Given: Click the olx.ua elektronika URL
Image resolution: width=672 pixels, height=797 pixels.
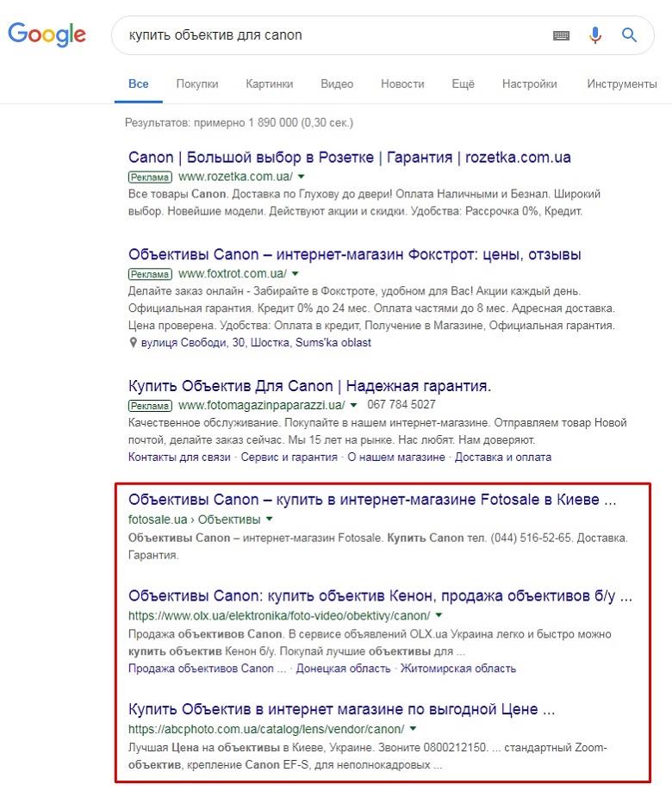Looking at the screenshot, I should [279, 615].
